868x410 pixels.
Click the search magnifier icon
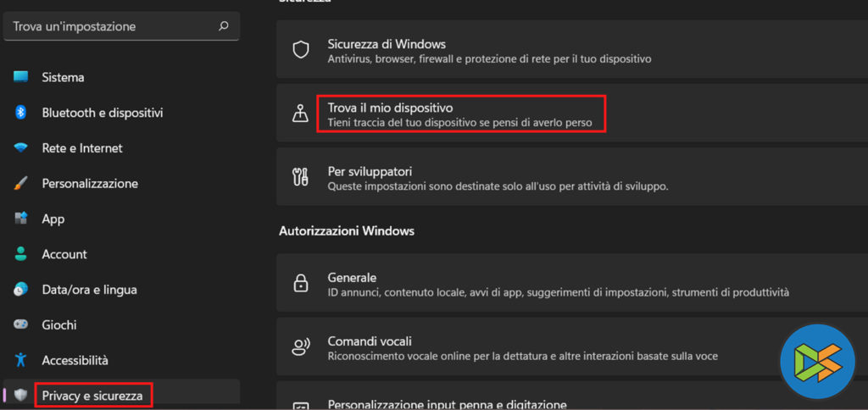(224, 26)
